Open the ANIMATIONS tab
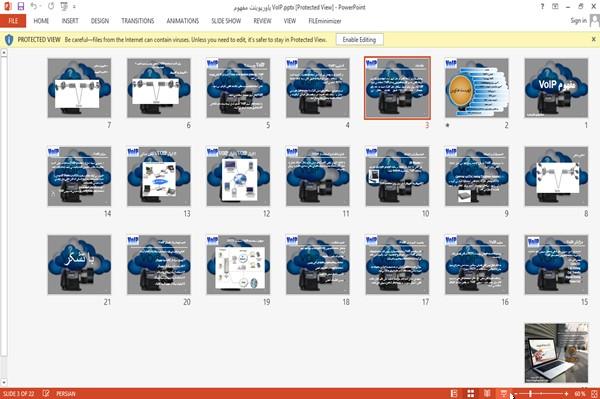Viewport: 600px width, 399px height. coord(183,21)
